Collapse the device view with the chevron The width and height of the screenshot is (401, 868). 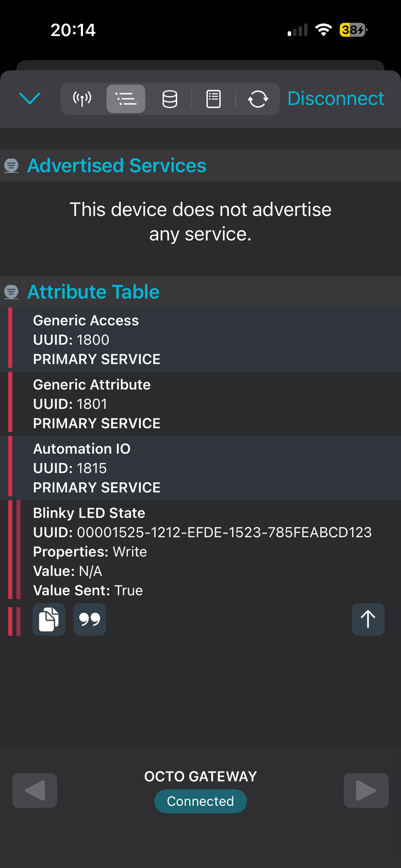pyautogui.click(x=30, y=99)
